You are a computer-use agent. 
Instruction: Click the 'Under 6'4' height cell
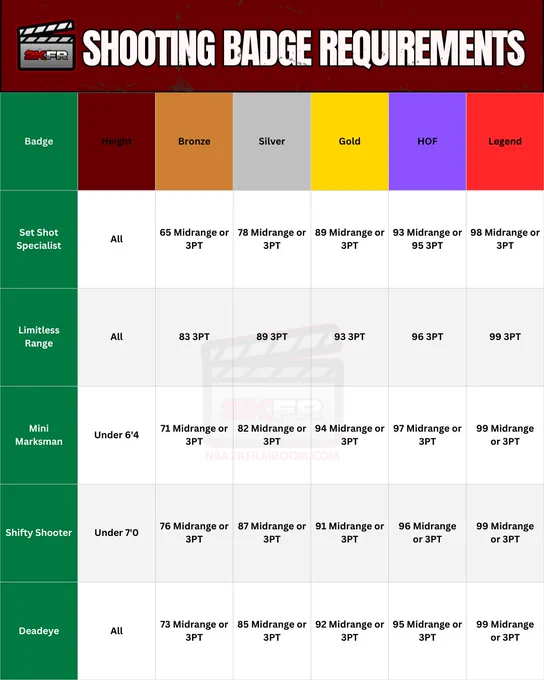tap(116, 435)
